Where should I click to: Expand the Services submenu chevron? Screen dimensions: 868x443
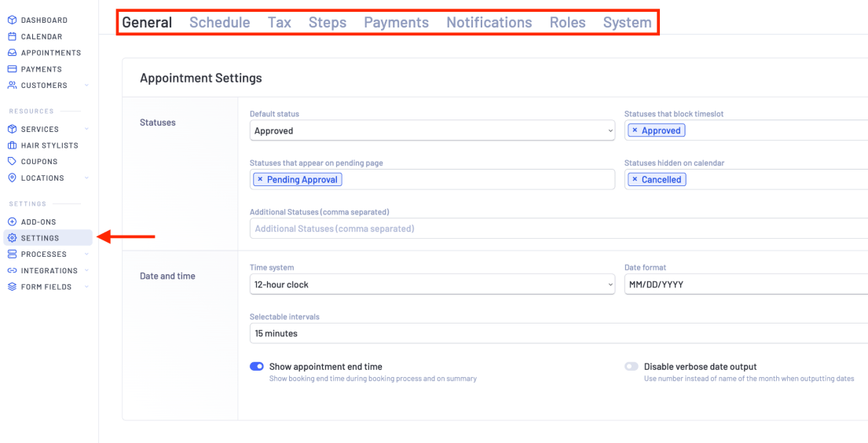(86, 129)
